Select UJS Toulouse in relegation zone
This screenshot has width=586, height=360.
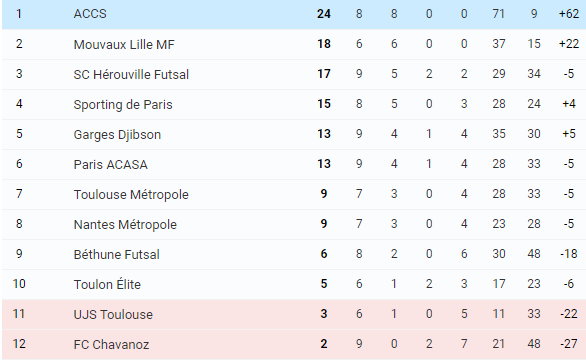(113, 314)
